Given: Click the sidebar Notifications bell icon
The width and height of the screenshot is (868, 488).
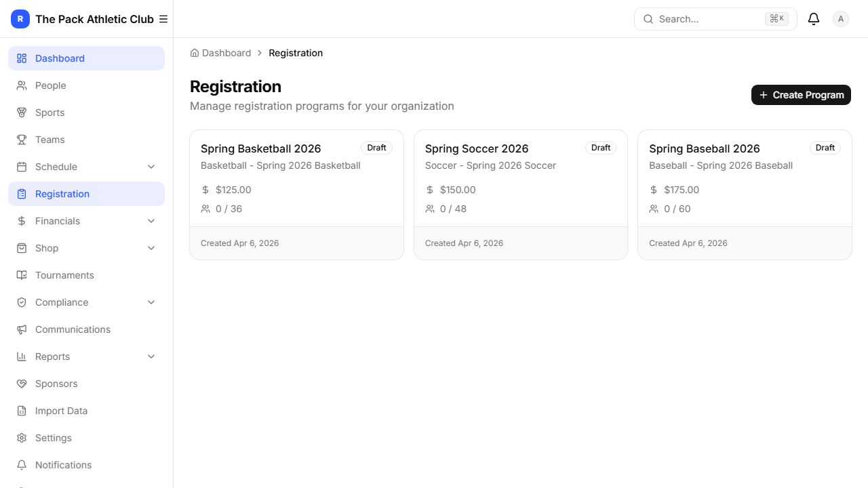Looking at the screenshot, I should [x=22, y=465].
